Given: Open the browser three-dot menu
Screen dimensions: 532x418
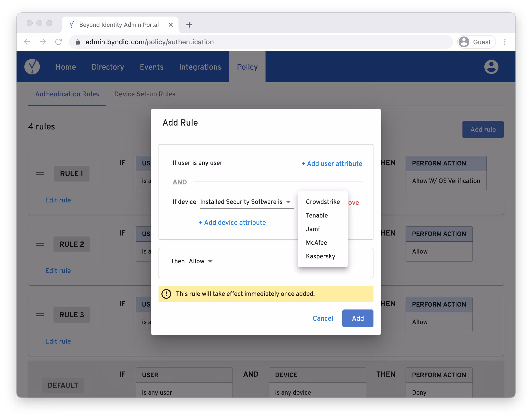Looking at the screenshot, I should 505,42.
